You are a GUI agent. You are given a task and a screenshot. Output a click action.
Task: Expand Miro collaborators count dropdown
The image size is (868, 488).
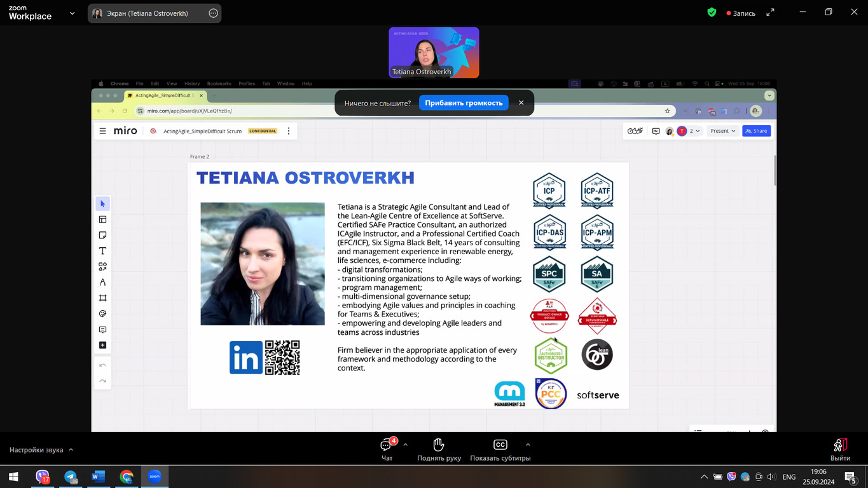point(694,131)
